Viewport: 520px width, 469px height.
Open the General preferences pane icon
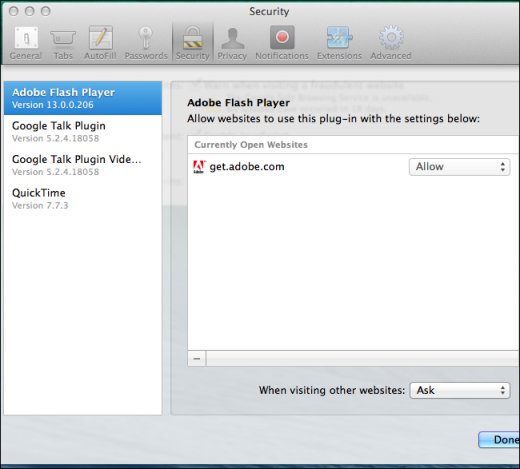[x=26, y=38]
